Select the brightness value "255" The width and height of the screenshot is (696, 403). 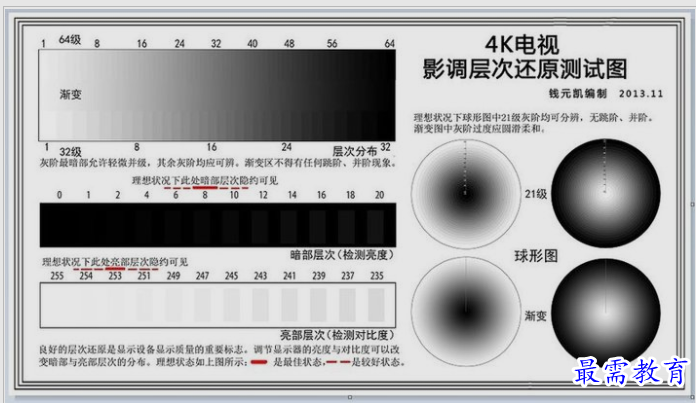pyautogui.click(x=57, y=276)
